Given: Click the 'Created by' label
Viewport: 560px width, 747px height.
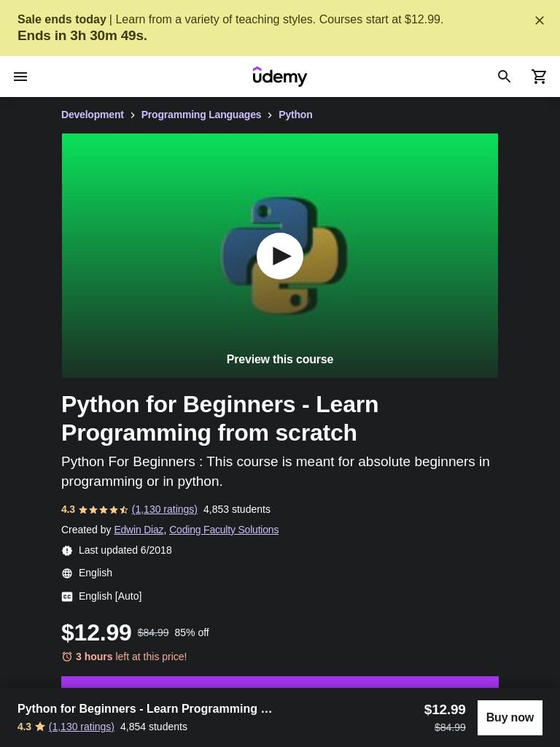Looking at the screenshot, I should (86, 530).
